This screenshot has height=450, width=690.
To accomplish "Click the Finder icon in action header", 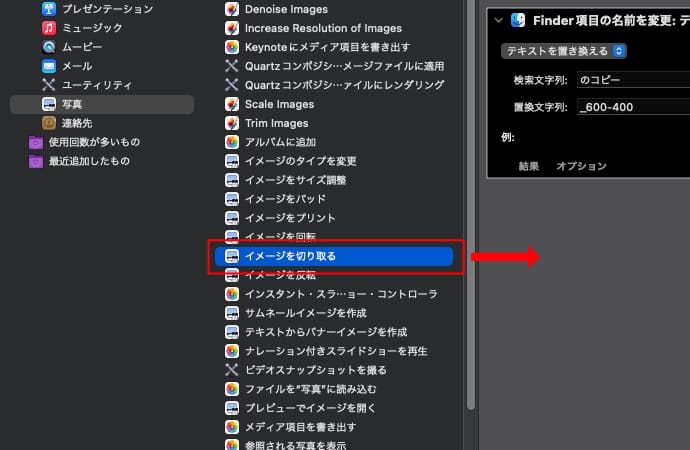I will click(518, 20).
